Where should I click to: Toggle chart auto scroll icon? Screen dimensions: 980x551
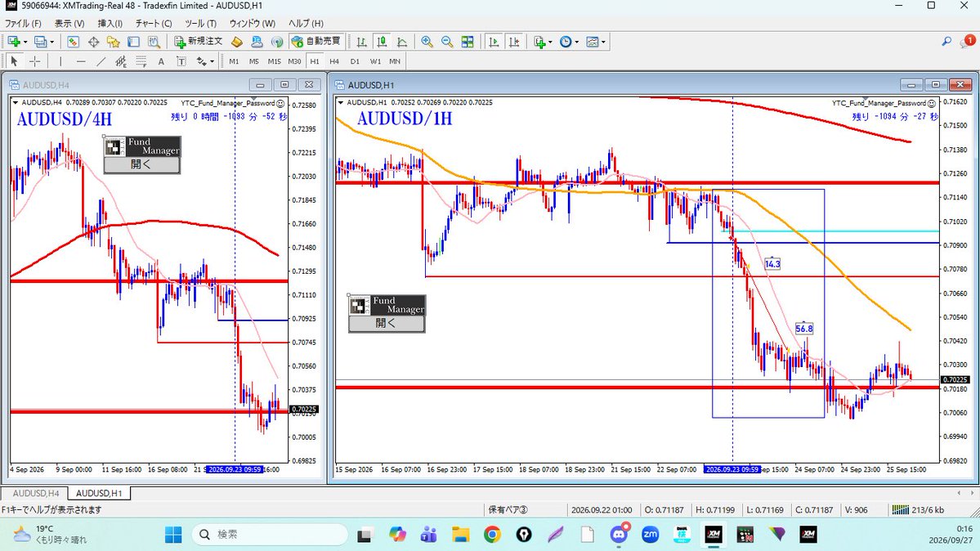494,42
